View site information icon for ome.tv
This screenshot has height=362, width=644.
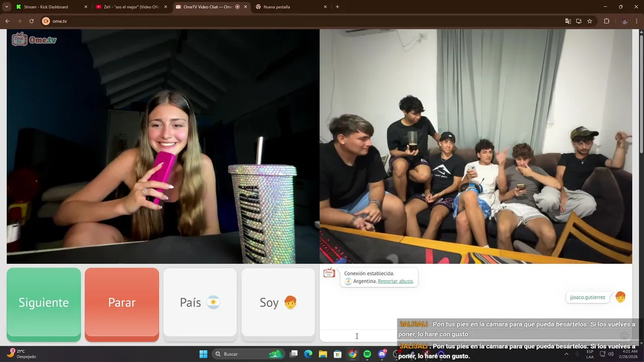coord(46,21)
